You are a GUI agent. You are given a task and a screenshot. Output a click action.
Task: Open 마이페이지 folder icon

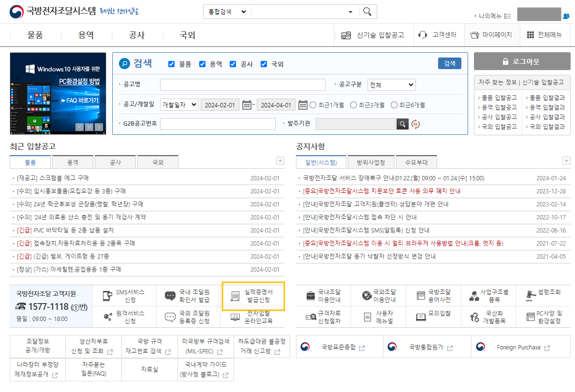(x=474, y=35)
